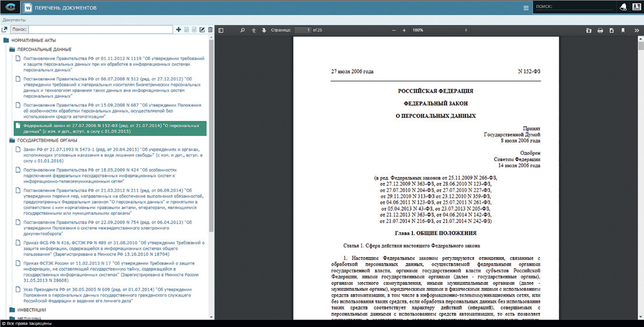Go to previous PDF page
The image size is (644, 327).
tap(253, 30)
